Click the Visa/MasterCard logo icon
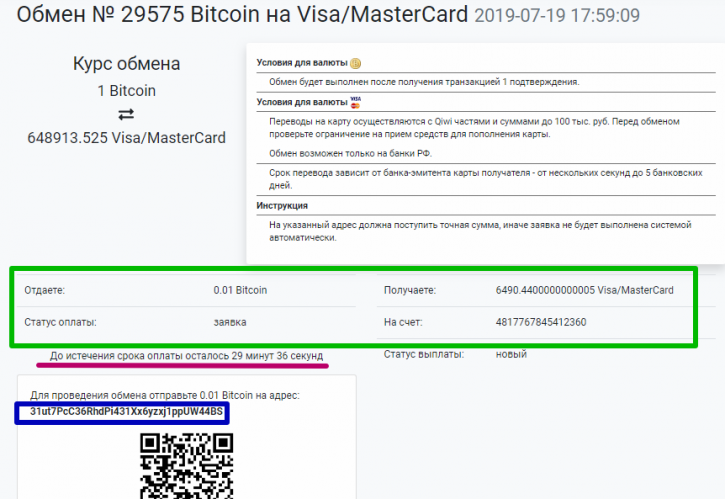This screenshot has height=499, width=725. tap(355, 103)
